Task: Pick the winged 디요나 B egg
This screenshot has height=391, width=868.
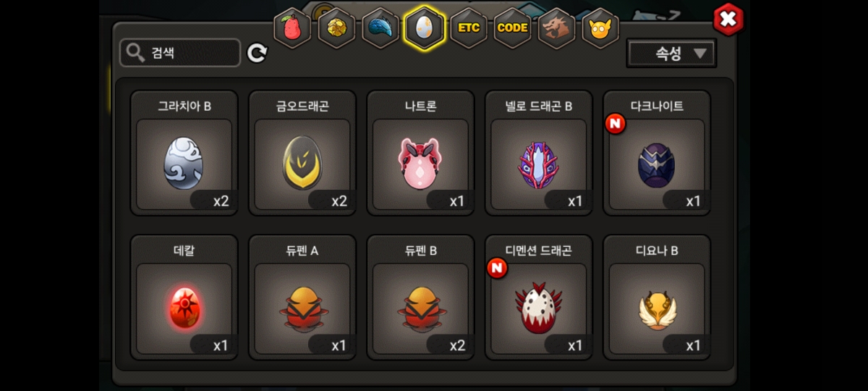Action: 657,298
